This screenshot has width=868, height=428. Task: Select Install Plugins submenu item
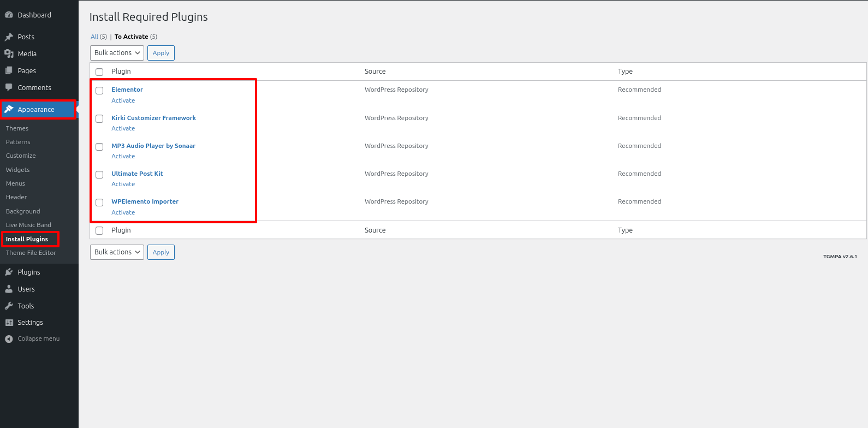[x=27, y=239]
